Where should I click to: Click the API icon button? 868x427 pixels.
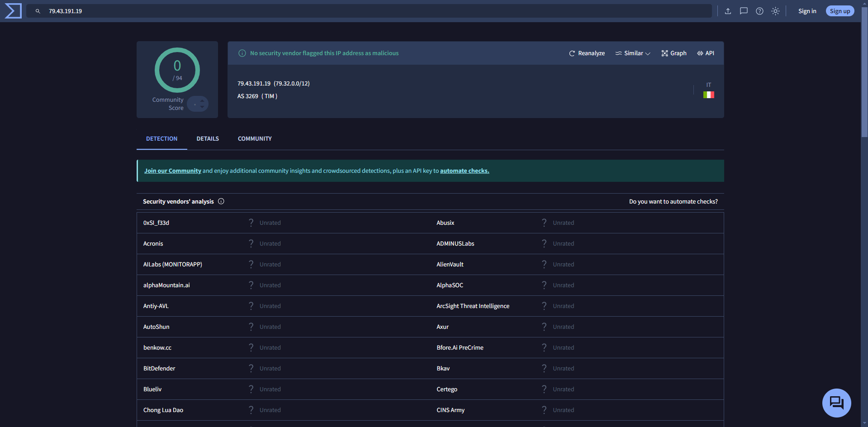[x=706, y=53]
